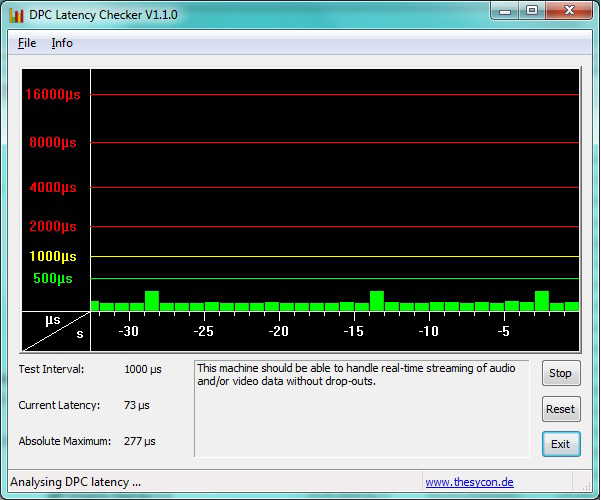Image resolution: width=601 pixels, height=500 pixels.
Task: Click inside the real-time streaming message box
Action: [x=360, y=410]
